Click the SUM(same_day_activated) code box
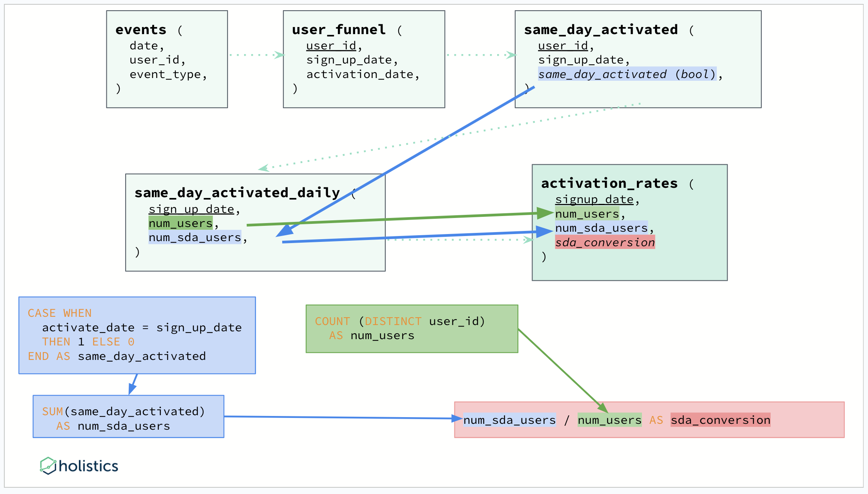 128,417
